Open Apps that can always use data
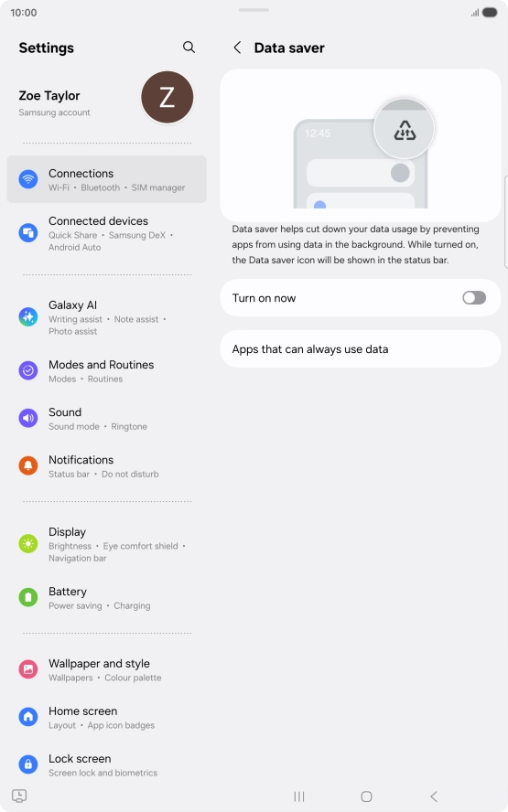 (361, 349)
